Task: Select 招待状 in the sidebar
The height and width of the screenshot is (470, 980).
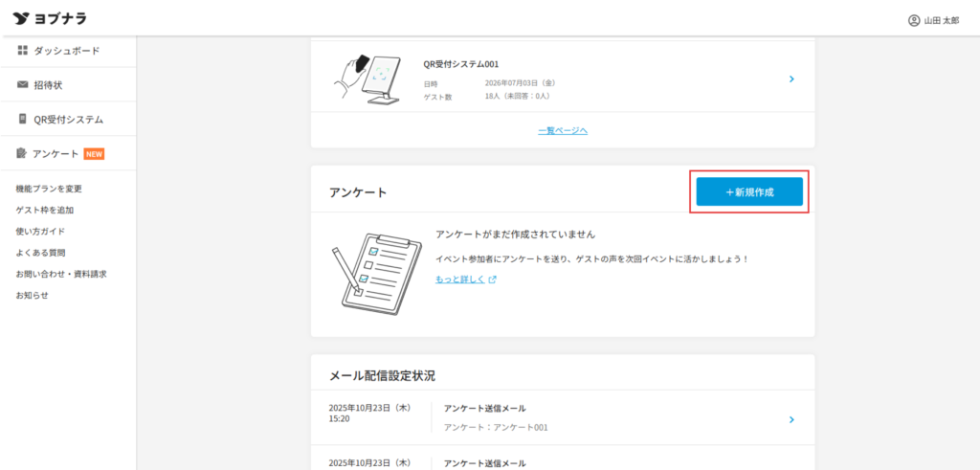Action: 48,85
